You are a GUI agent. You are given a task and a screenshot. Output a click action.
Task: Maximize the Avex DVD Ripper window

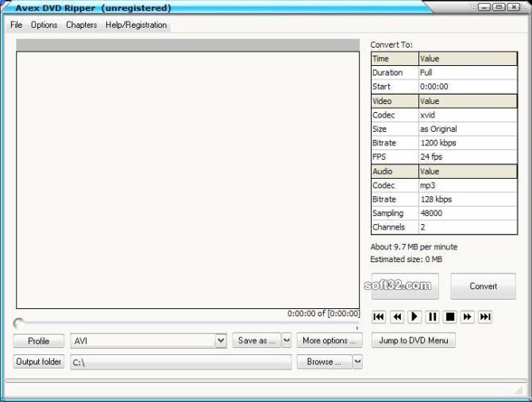tap(499, 7)
